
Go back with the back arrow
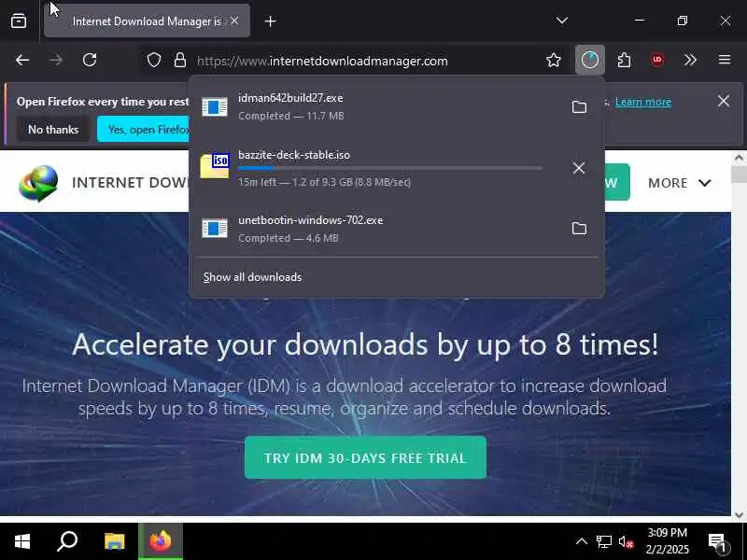[22, 60]
